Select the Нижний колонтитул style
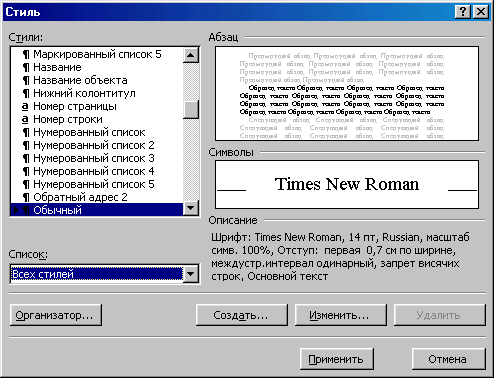 point(97,93)
